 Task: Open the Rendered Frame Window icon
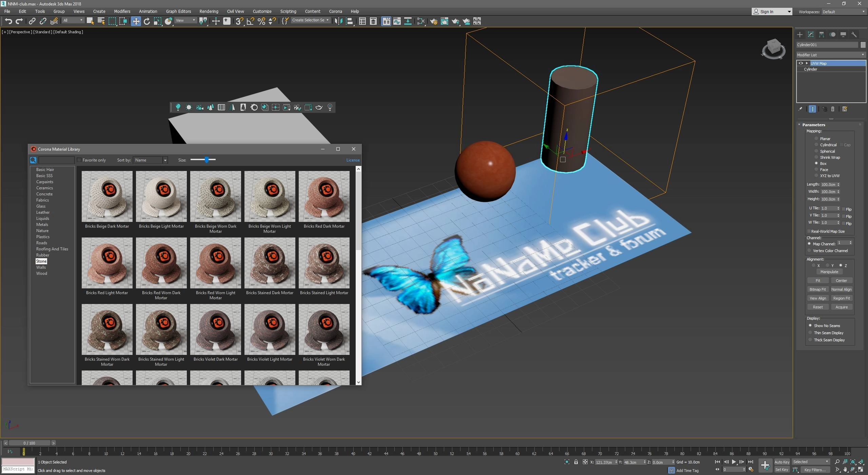point(445,21)
